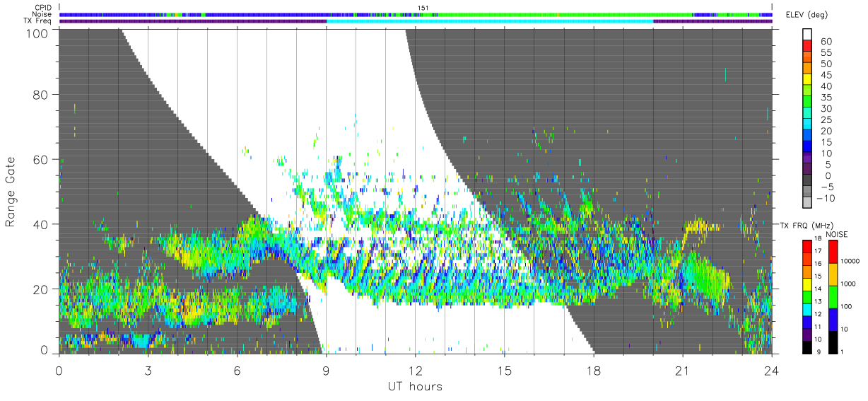Click the elevation colorbar label 45
The image size is (868, 401).
tap(825, 75)
